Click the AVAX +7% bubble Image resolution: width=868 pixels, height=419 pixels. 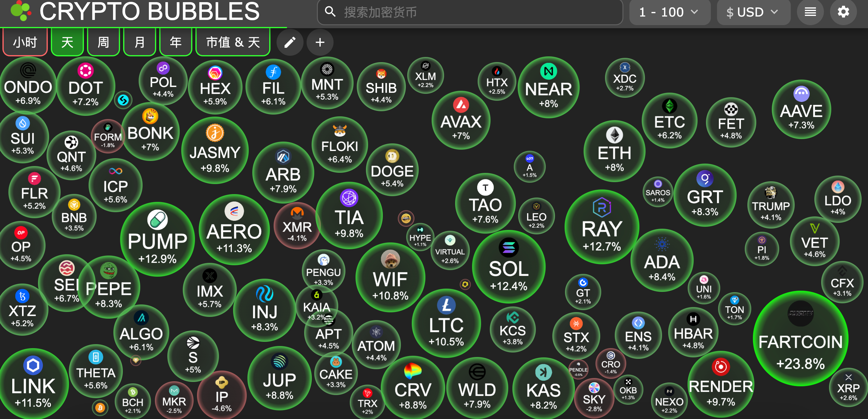[x=461, y=120]
